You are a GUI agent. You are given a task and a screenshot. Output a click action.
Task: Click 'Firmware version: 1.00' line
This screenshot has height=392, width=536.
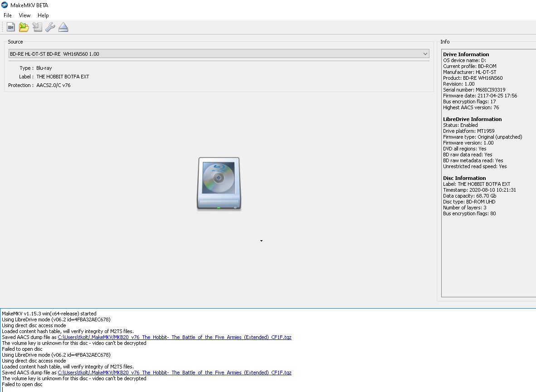click(x=468, y=143)
